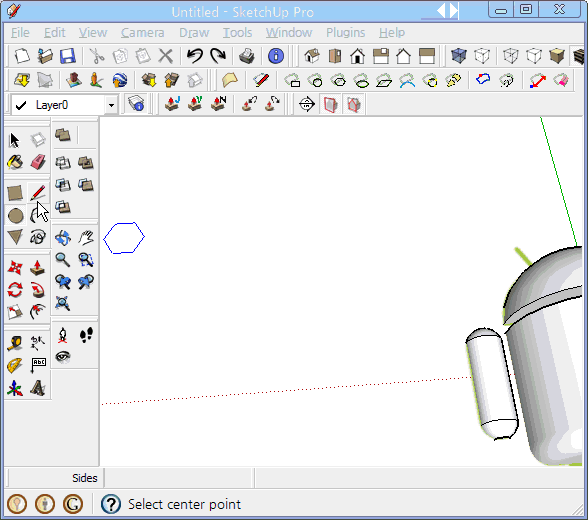Expand the toolbar navigation arrows in title bar

447,10
